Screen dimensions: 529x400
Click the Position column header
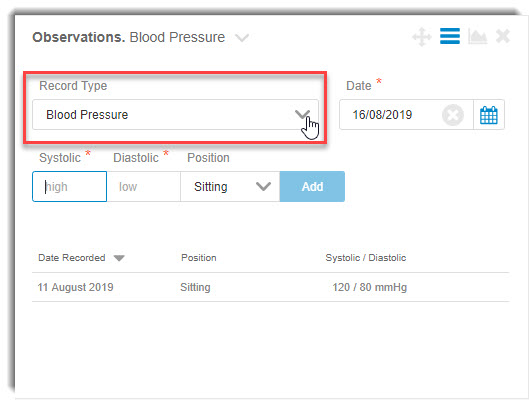click(x=199, y=258)
